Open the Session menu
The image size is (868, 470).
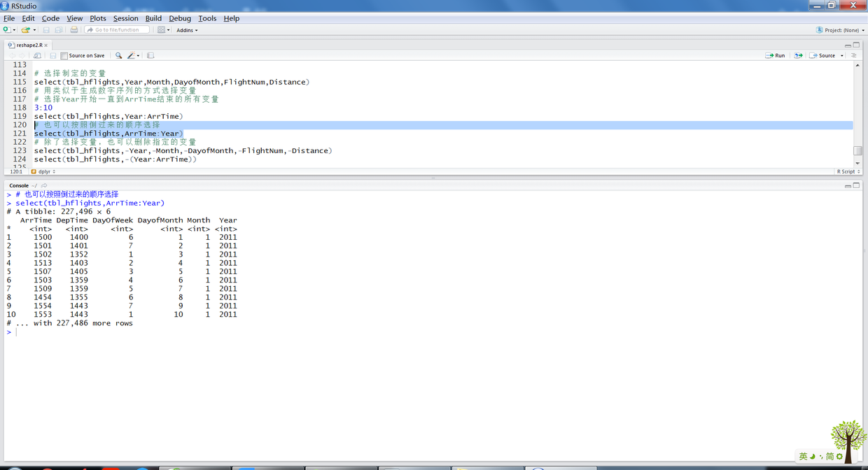point(125,18)
